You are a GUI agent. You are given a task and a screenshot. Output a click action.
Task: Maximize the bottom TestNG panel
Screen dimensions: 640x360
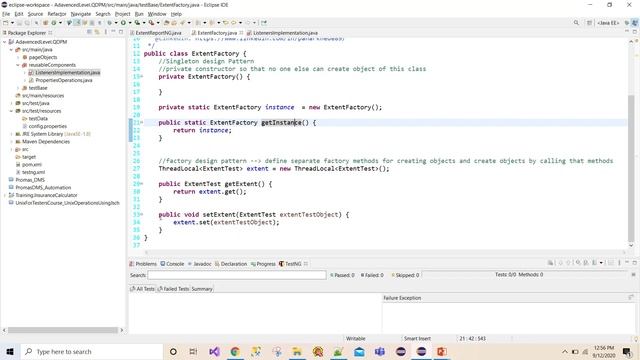(635, 262)
